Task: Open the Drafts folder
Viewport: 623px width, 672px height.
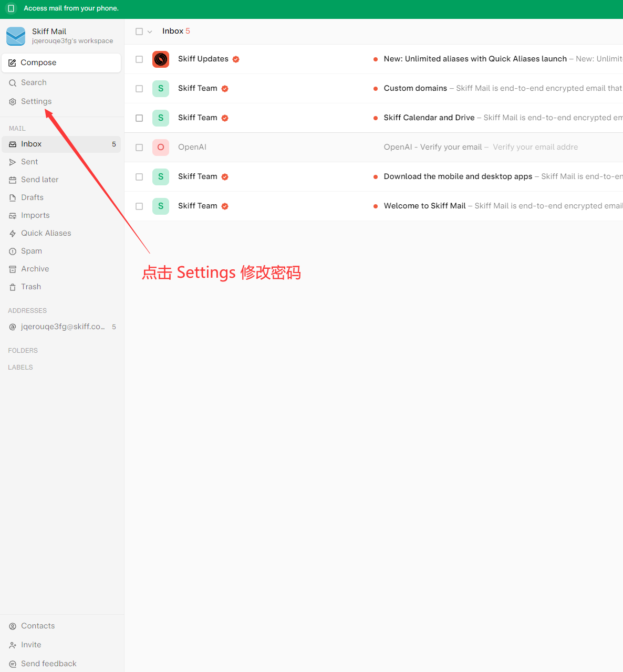Action: [61, 198]
